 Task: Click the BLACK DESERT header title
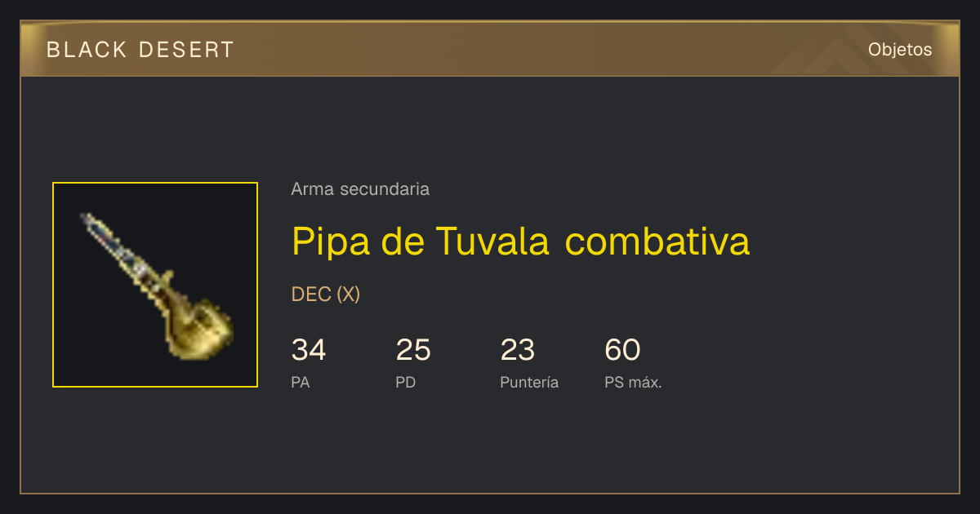[140, 50]
